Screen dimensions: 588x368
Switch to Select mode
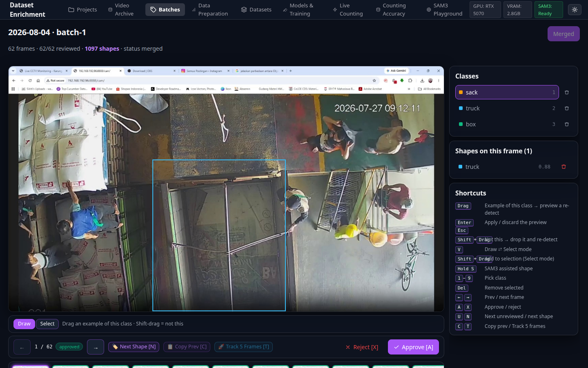[x=47, y=324]
